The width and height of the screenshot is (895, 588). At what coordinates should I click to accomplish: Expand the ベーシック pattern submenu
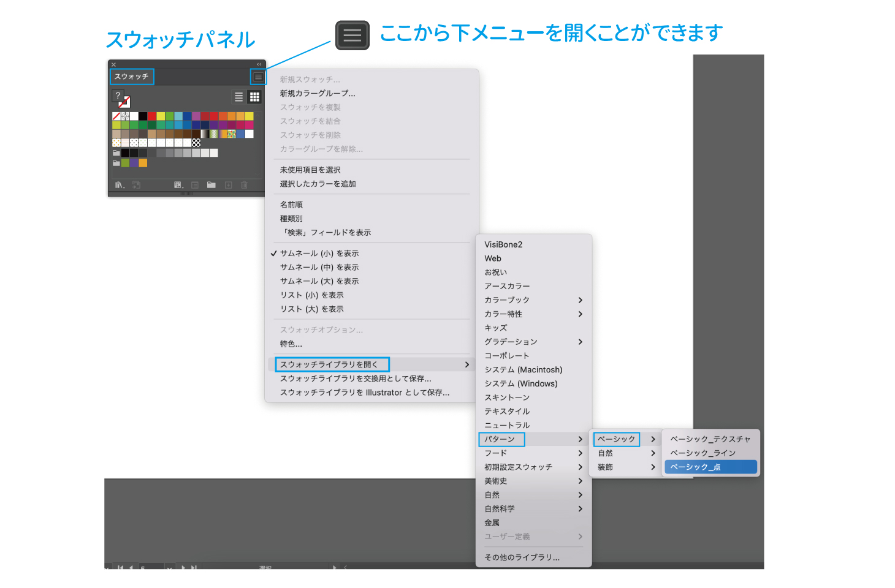(x=626, y=439)
